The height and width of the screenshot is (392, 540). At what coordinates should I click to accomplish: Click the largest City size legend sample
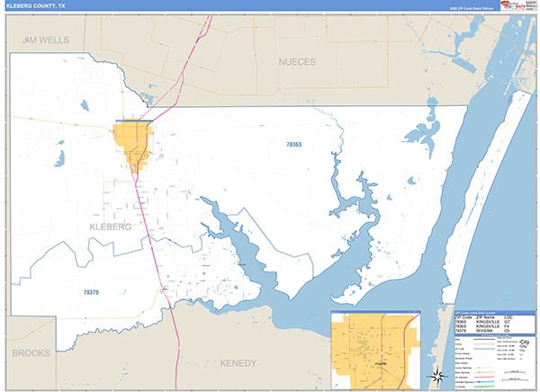pyautogui.click(x=525, y=342)
